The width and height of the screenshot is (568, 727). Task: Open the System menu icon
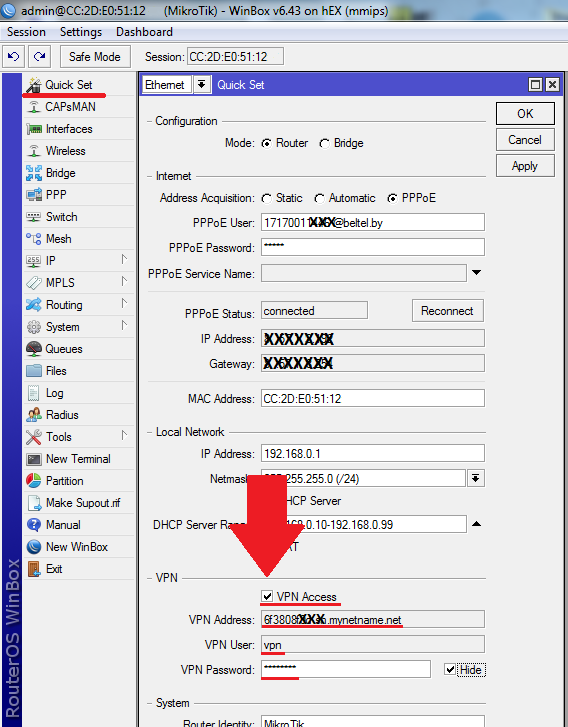[34, 327]
